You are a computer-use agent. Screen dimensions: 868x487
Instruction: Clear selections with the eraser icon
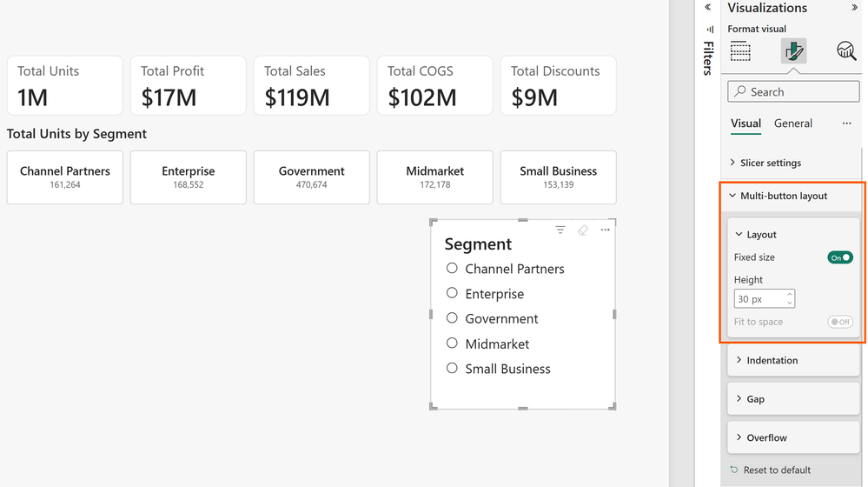coord(583,230)
